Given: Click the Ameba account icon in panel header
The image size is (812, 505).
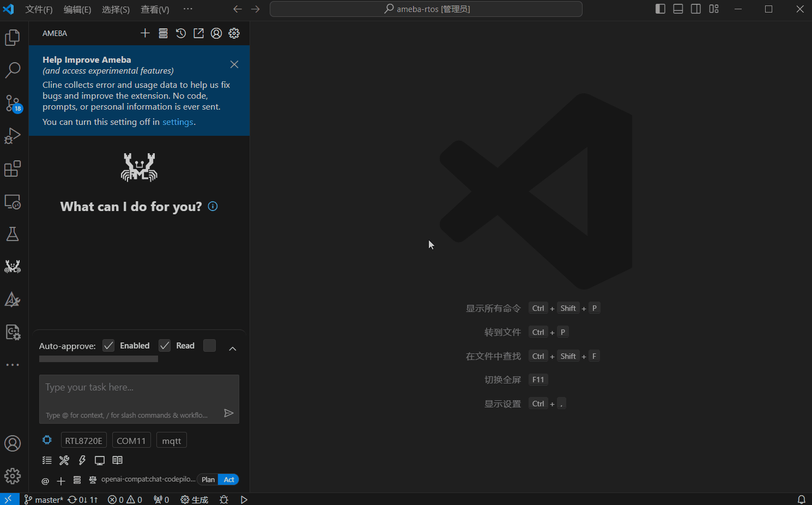Looking at the screenshot, I should point(216,33).
